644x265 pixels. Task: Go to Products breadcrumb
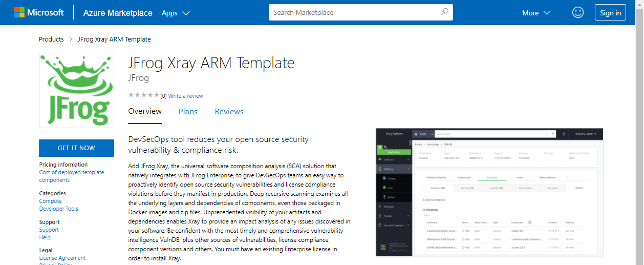51,39
